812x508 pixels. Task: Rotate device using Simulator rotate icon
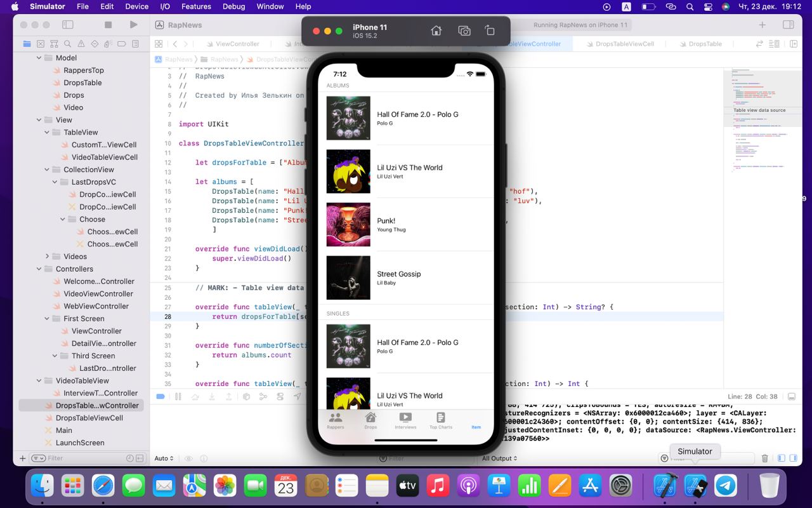tap(490, 30)
